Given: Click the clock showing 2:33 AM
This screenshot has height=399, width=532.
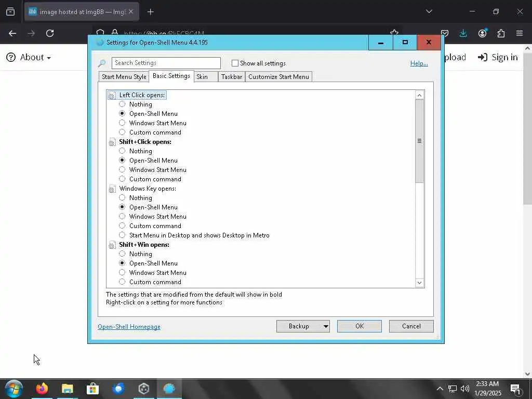Looking at the screenshot, I should click(x=487, y=389).
